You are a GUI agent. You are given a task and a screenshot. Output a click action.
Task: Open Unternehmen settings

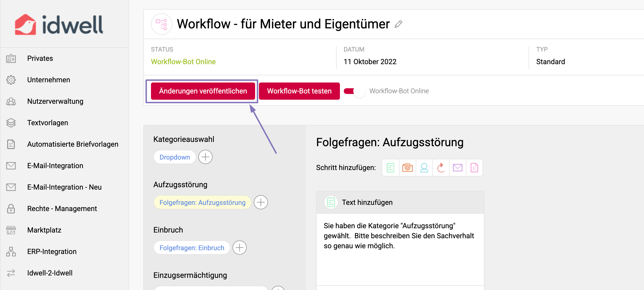click(x=48, y=80)
